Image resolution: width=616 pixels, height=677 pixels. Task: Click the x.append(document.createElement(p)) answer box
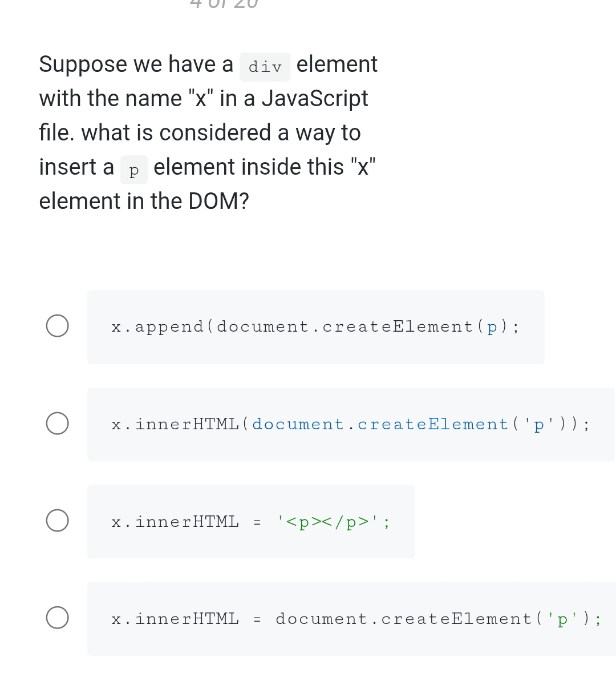coord(315,327)
